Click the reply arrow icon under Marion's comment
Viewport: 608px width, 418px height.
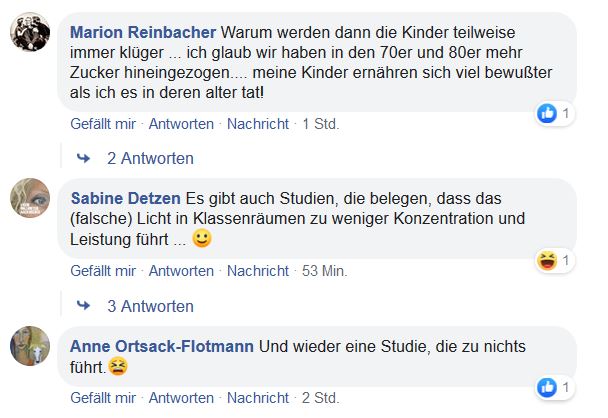(x=84, y=158)
